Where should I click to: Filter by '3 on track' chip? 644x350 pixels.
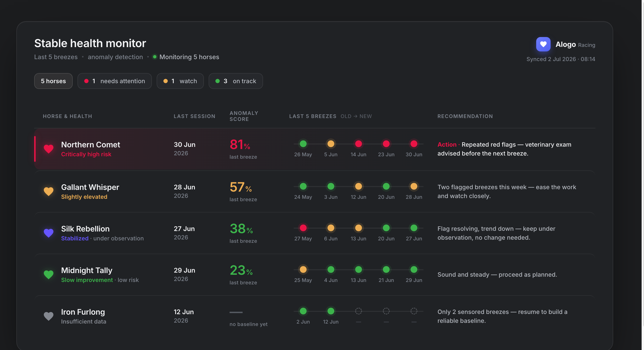pos(236,81)
